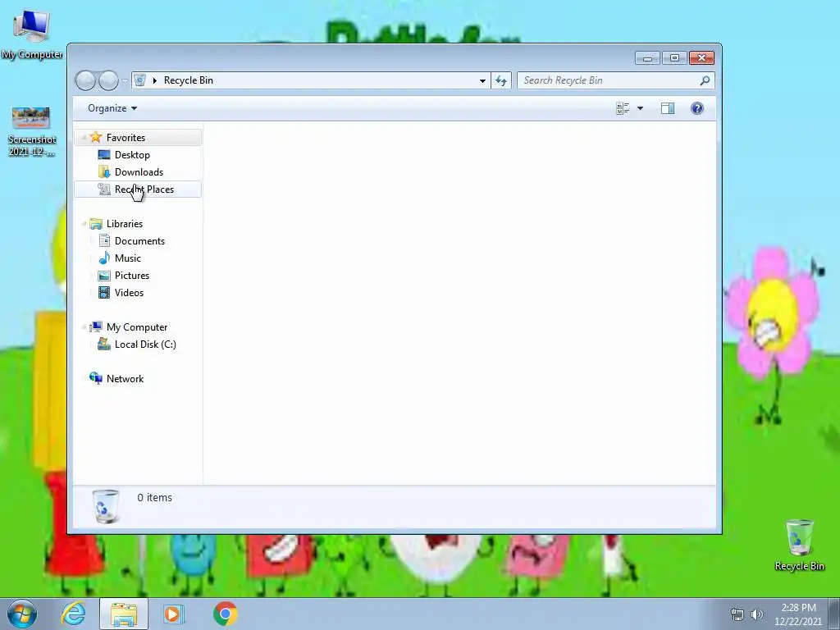
Task: Minimize the Recycle Bin window
Action: click(x=647, y=58)
